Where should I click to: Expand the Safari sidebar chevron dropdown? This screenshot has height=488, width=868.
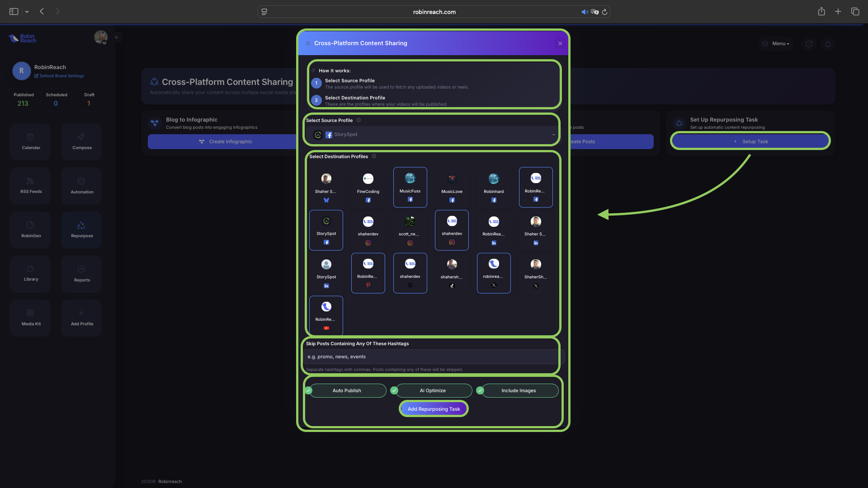pyautogui.click(x=27, y=12)
